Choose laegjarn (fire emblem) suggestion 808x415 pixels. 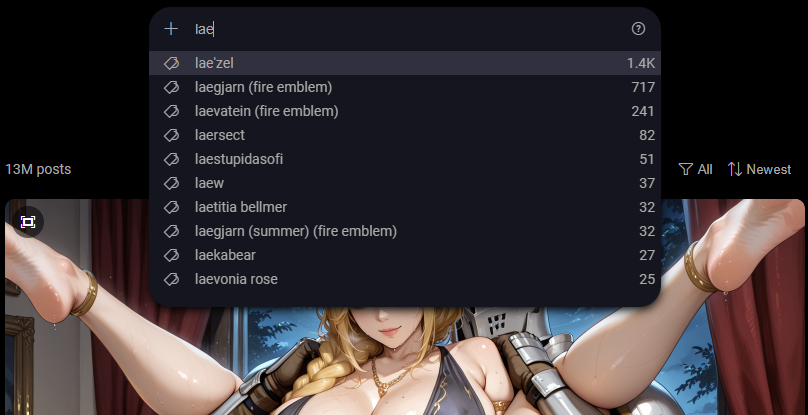pos(405,88)
